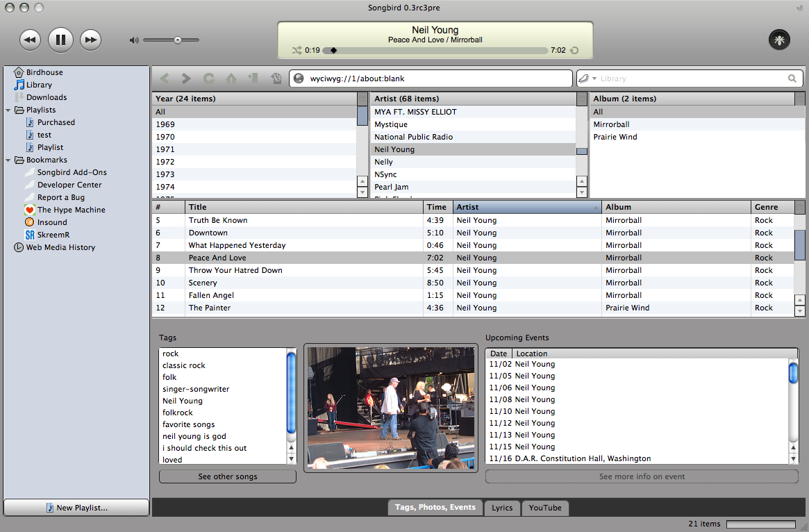Viewport: 809px width, 532px height.
Task: Collapse the Playlists folder in sidebar
Action: tap(8, 110)
